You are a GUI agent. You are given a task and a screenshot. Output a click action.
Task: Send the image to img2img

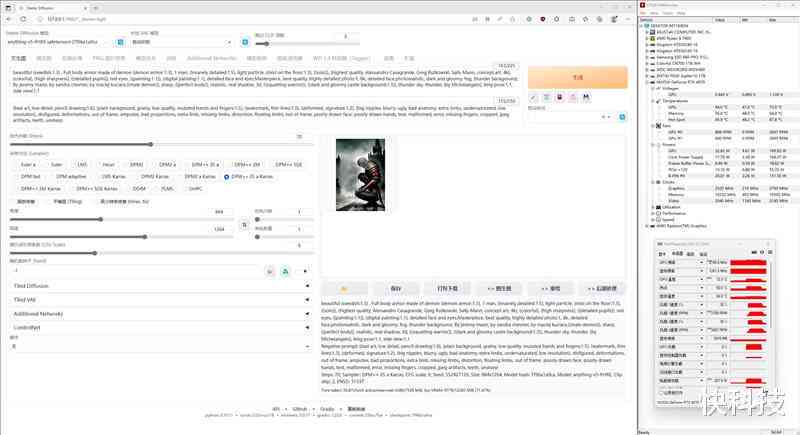499,289
